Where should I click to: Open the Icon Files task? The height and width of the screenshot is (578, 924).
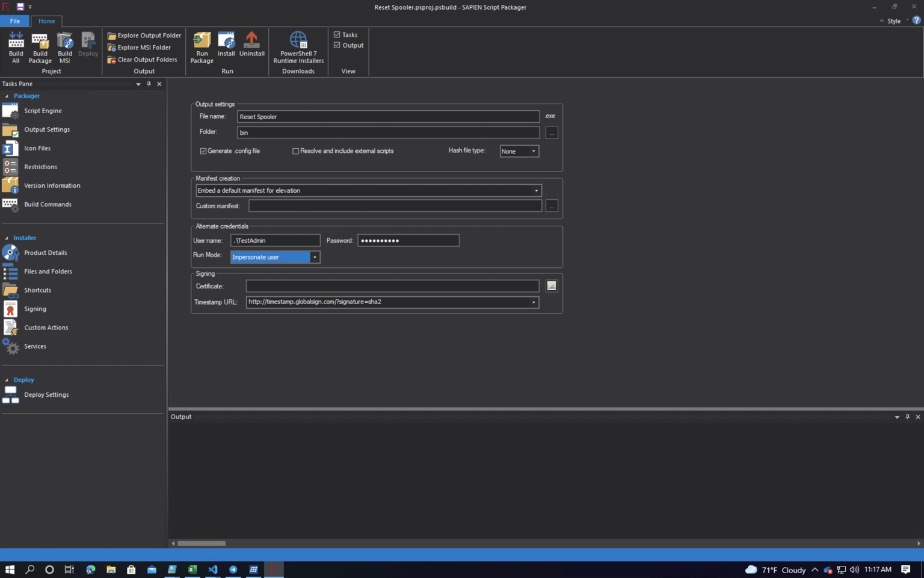click(37, 148)
